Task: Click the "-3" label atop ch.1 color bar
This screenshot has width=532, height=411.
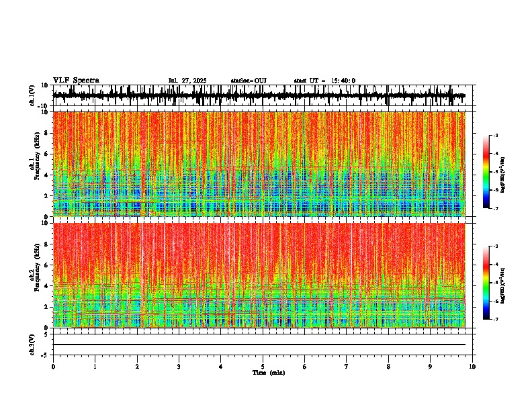Action: click(496, 135)
